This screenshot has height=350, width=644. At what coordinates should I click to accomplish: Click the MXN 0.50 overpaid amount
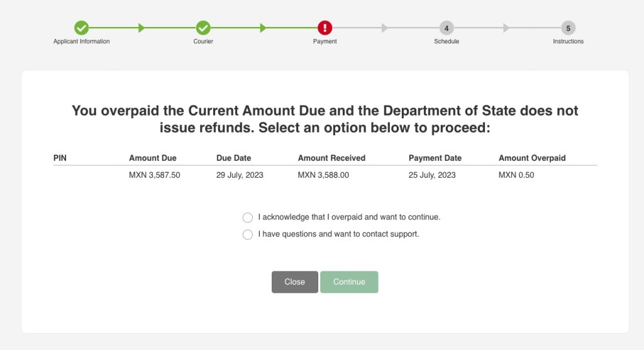pos(516,175)
